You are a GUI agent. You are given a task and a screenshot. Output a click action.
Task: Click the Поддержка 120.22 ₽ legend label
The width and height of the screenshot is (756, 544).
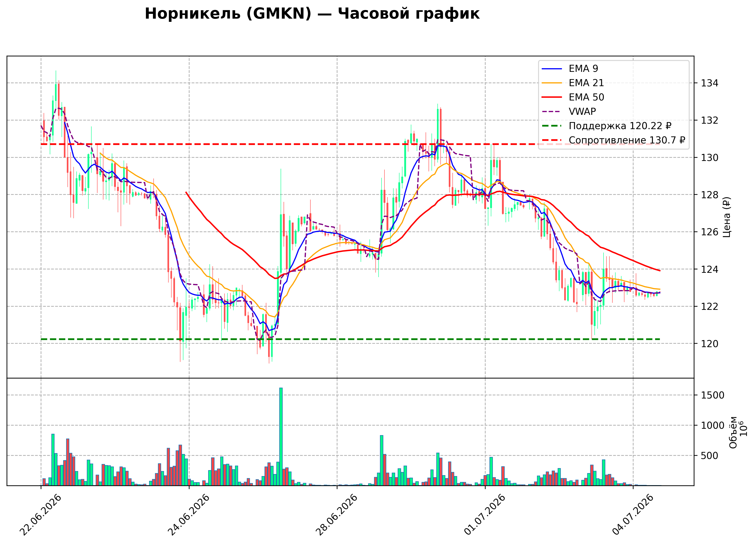[x=620, y=126]
